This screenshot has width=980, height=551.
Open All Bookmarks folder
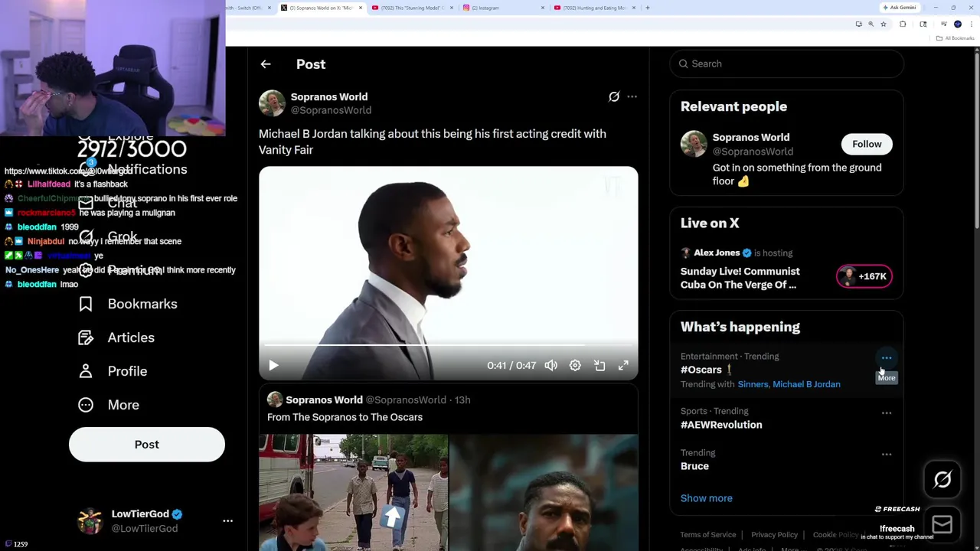956,38
